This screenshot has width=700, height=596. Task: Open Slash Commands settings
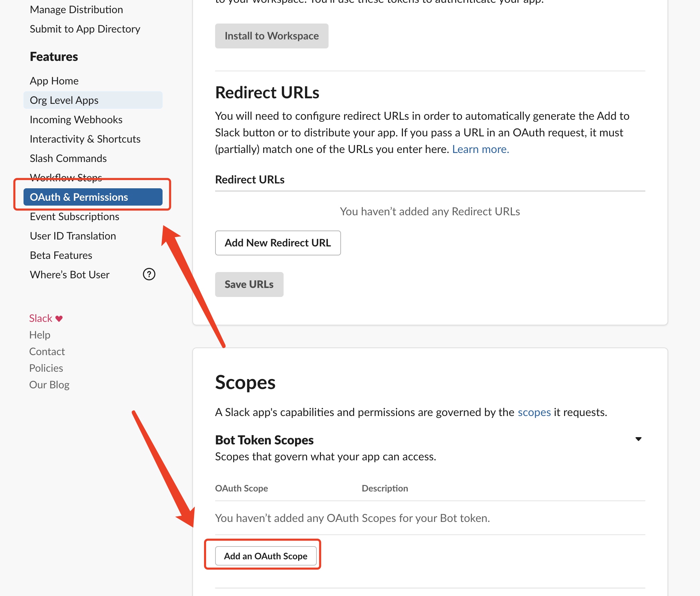pos(68,158)
